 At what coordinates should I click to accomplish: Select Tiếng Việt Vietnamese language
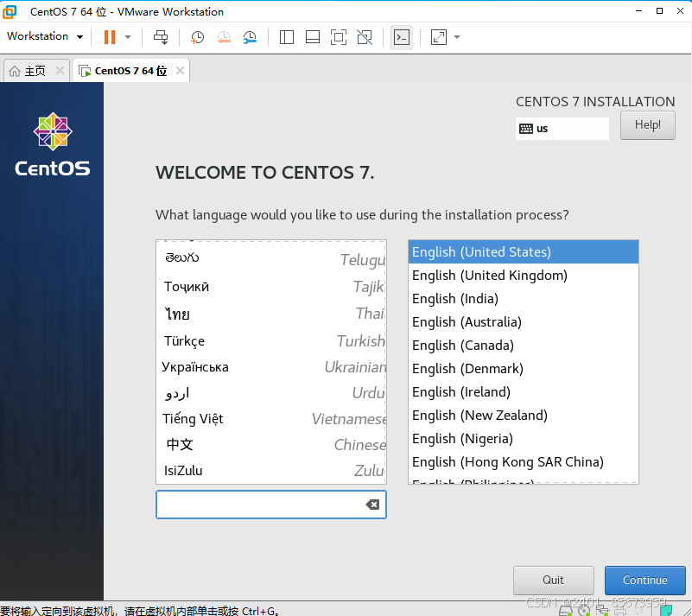pos(271,418)
